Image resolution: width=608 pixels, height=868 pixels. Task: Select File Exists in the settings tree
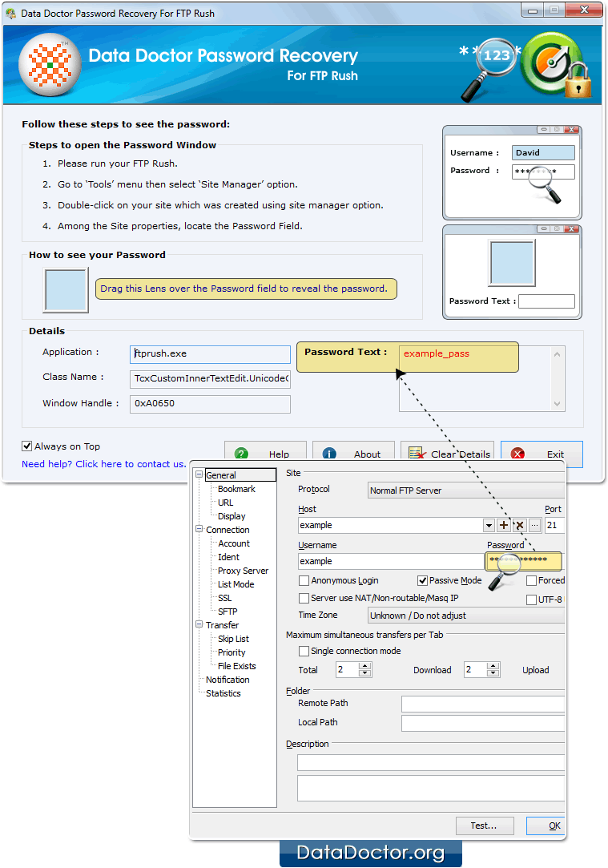point(237,666)
